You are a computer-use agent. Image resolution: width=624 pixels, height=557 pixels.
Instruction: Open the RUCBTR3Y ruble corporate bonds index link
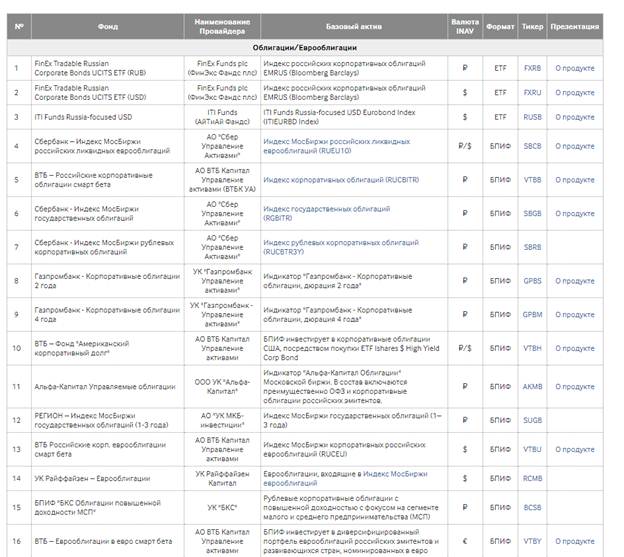pyautogui.click(x=341, y=247)
